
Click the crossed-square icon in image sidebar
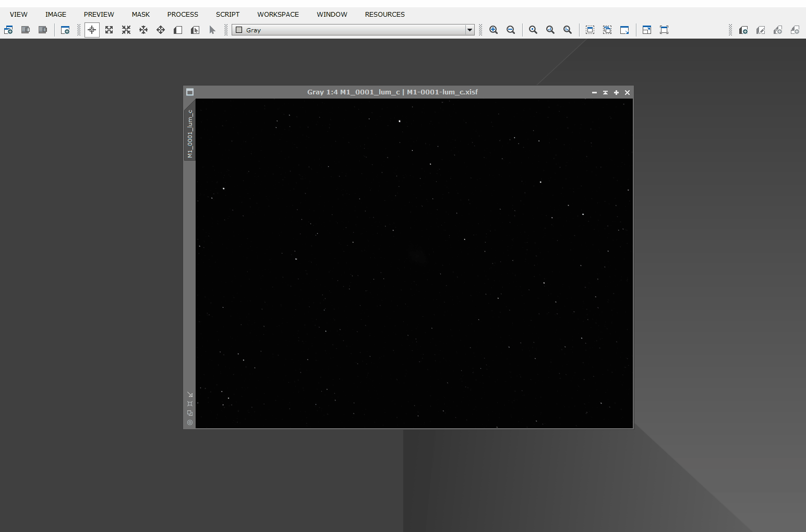[x=190, y=404]
